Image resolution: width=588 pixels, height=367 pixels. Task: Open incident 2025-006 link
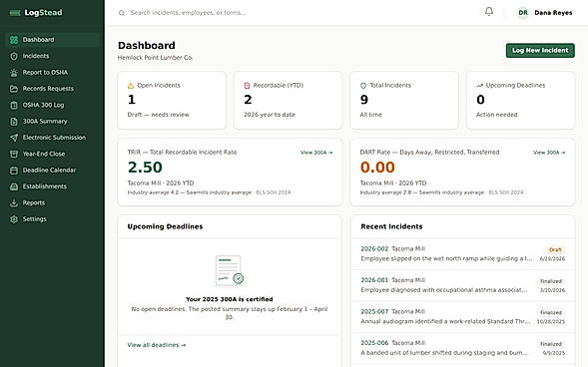[x=374, y=343]
